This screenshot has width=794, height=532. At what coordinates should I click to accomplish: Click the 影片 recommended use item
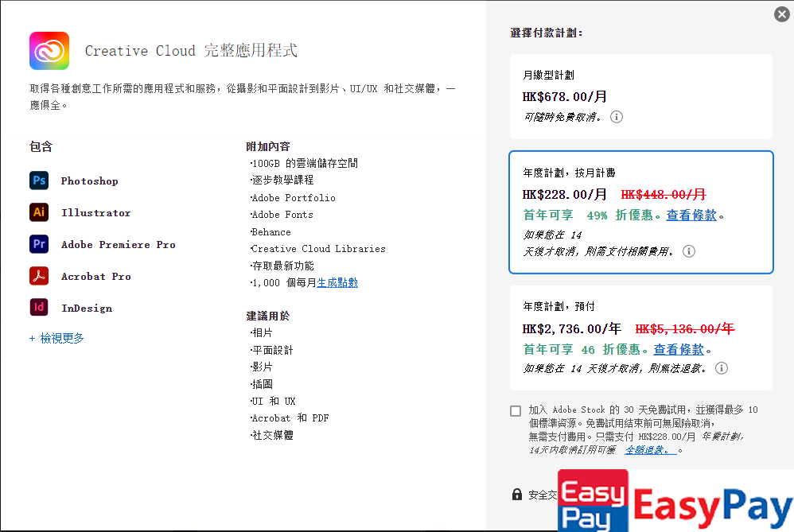pos(262,367)
